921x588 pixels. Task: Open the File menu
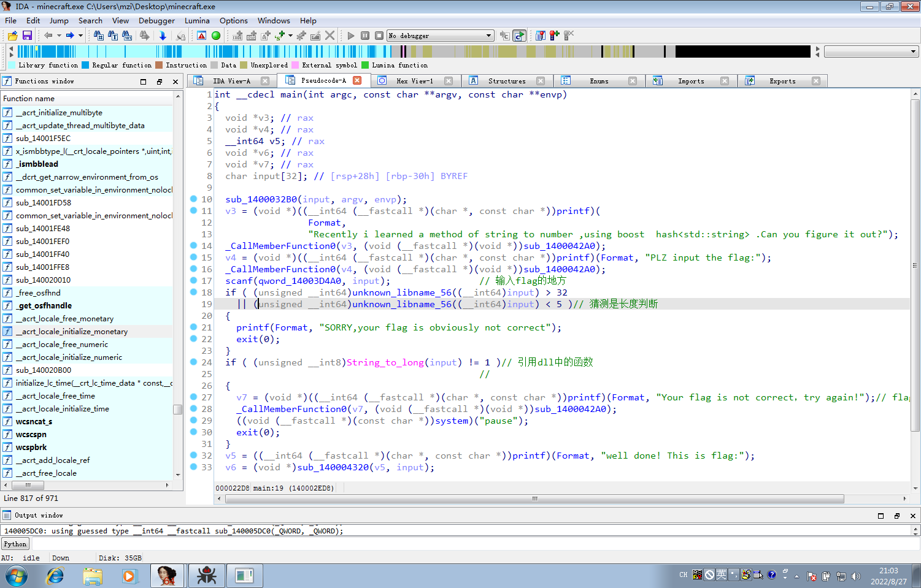[x=11, y=20]
